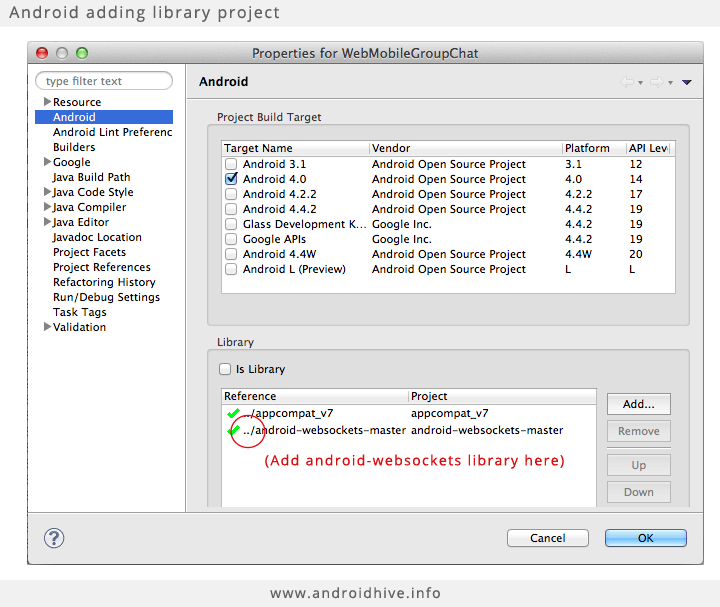Click the yellow minimize window button
This screenshot has width=720, height=607.
[62, 53]
